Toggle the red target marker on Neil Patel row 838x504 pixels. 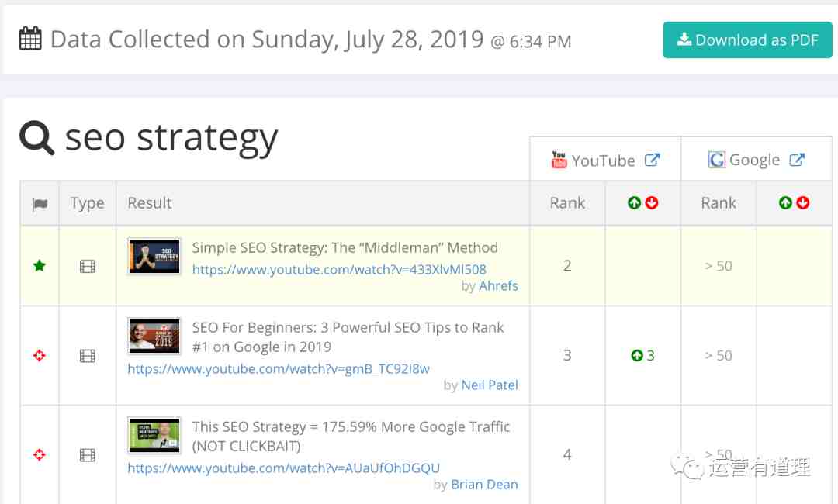pos(39,355)
